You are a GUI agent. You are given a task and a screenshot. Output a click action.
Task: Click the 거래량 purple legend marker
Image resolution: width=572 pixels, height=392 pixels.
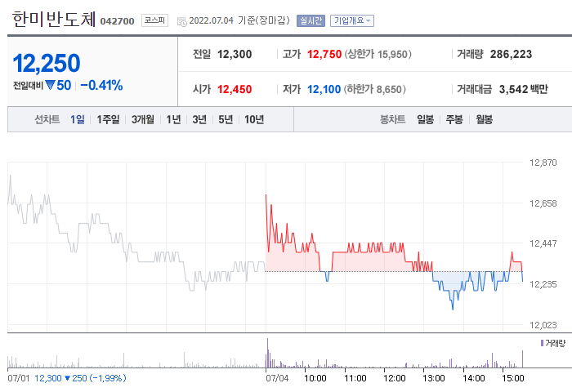coord(542,343)
